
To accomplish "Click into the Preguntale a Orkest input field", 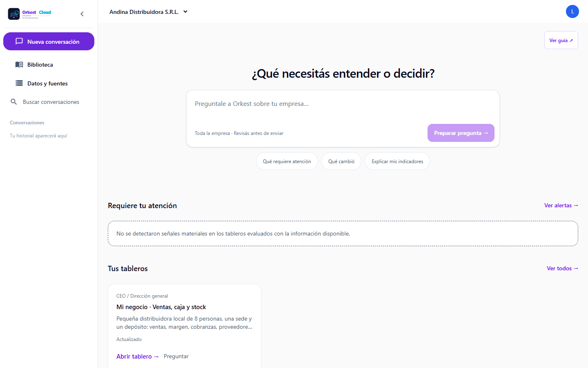I will coord(343,104).
